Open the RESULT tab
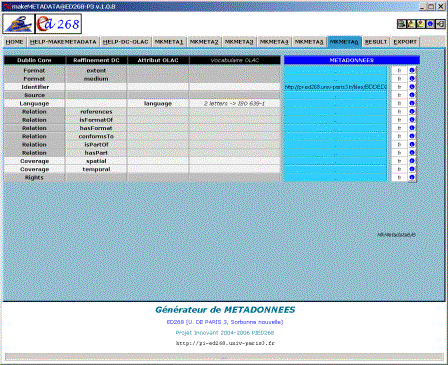 click(376, 42)
